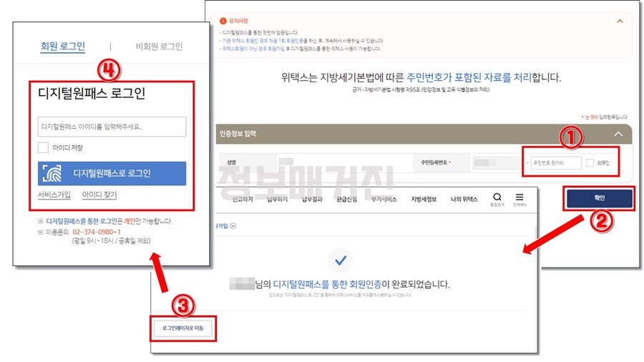
Task: Click the dark blue 확인 button
Action: point(600,198)
